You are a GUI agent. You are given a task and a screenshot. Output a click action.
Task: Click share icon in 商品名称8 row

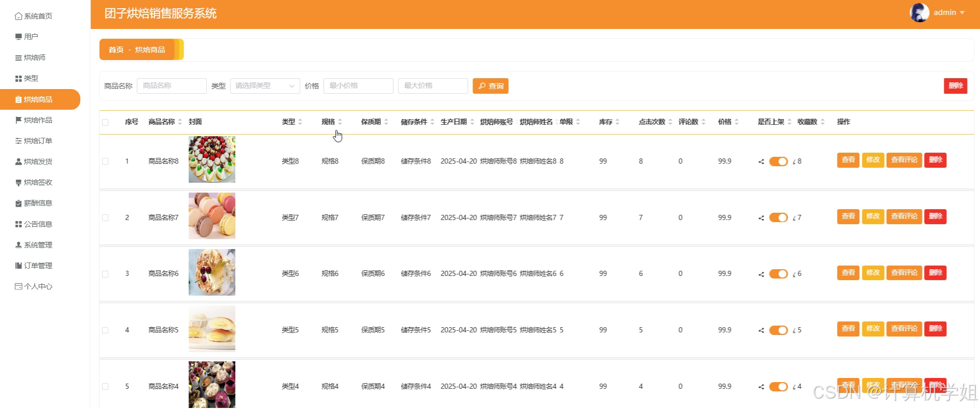pyautogui.click(x=761, y=162)
